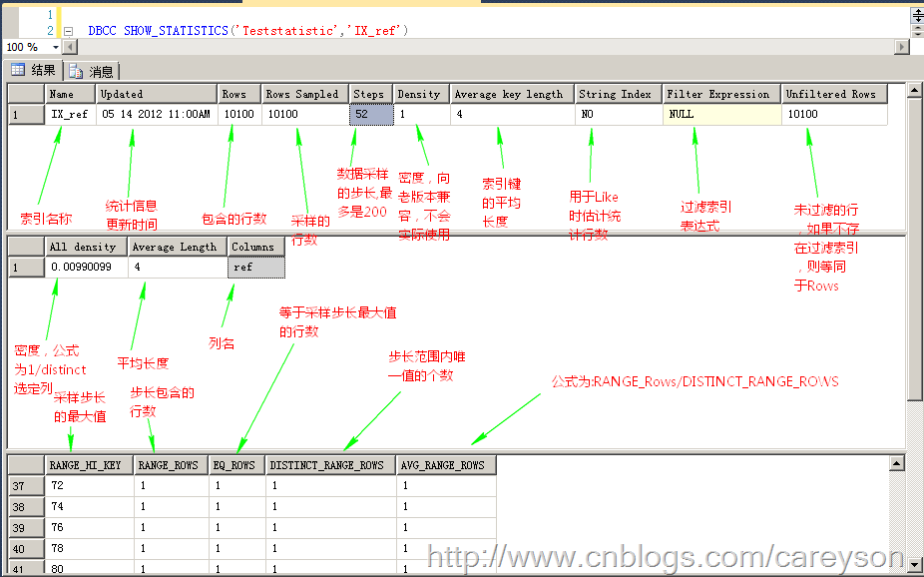Select the IX_ref name cell
This screenshot has height=577, width=924.
pyautogui.click(x=70, y=115)
